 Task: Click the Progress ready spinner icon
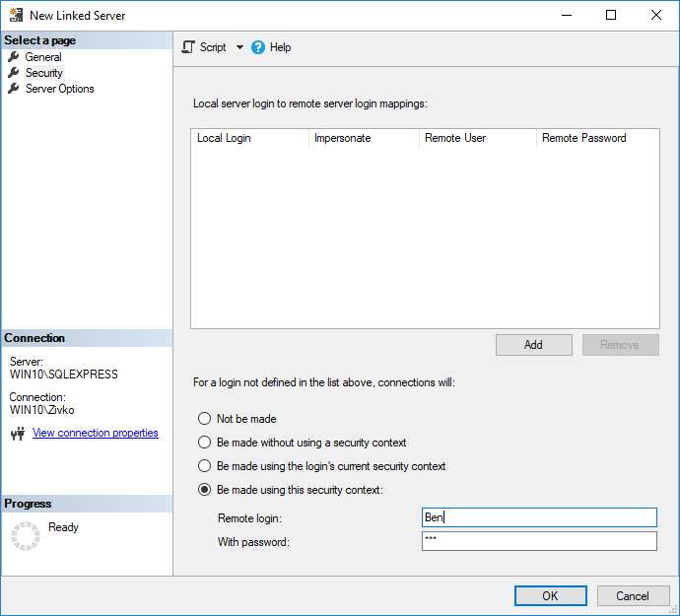(x=25, y=535)
